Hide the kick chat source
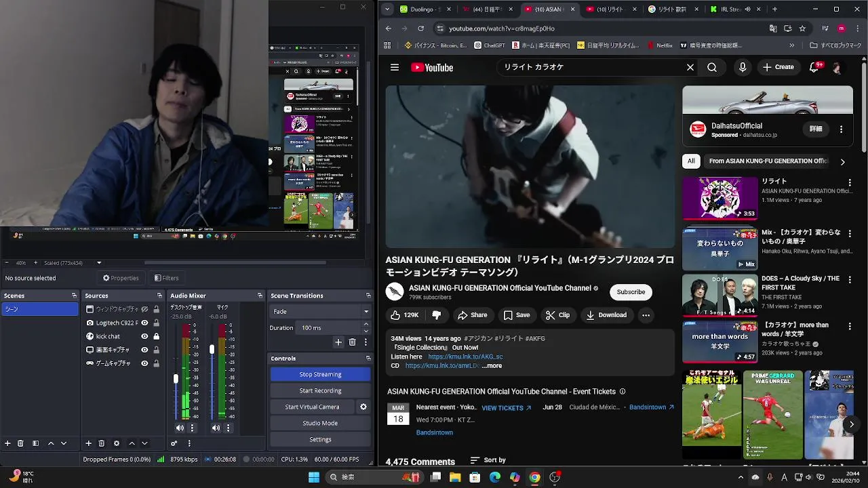The height and width of the screenshot is (488, 868). [x=144, y=336]
